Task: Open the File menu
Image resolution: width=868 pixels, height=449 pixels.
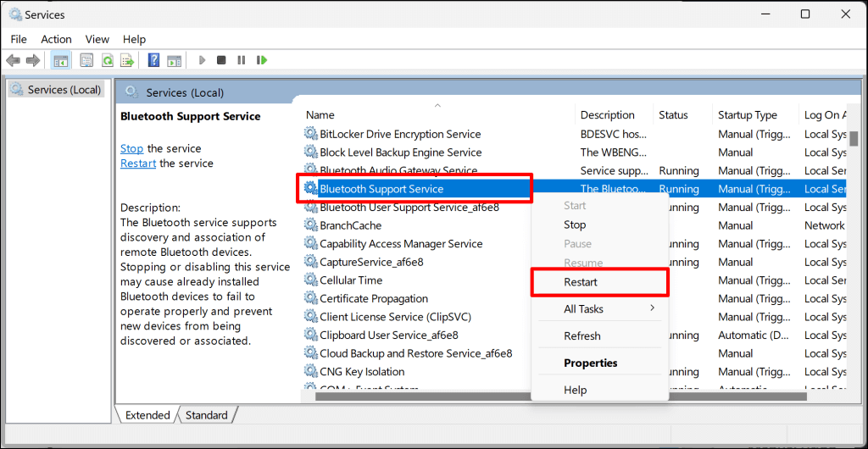Action: point(19,39)
